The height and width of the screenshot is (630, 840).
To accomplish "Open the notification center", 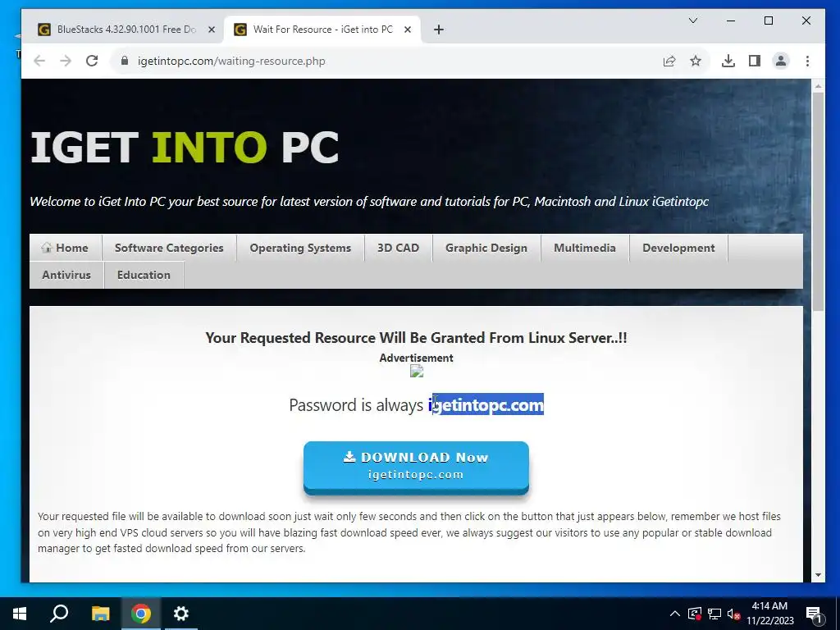I will [814, 614].
